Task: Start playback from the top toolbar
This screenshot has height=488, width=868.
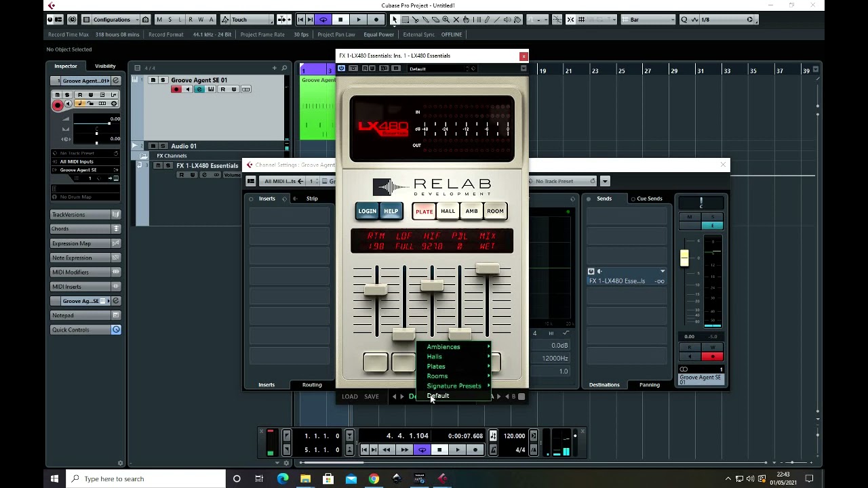Action: tap(359, 20)
